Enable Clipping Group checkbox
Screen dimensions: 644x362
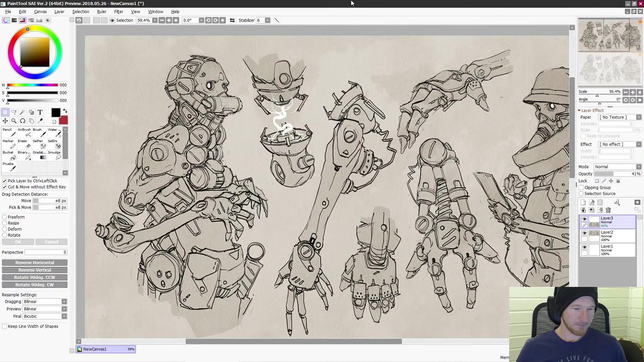click(581, 188)
